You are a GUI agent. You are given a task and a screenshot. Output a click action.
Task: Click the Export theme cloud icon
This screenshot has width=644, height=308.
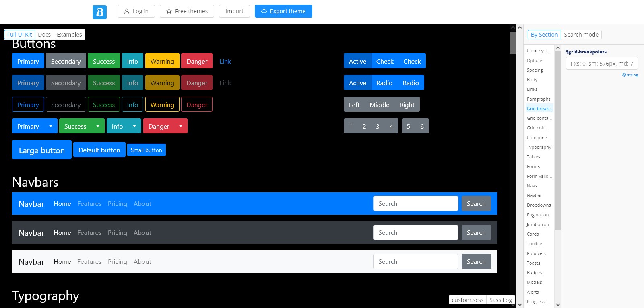click(264, 11)
